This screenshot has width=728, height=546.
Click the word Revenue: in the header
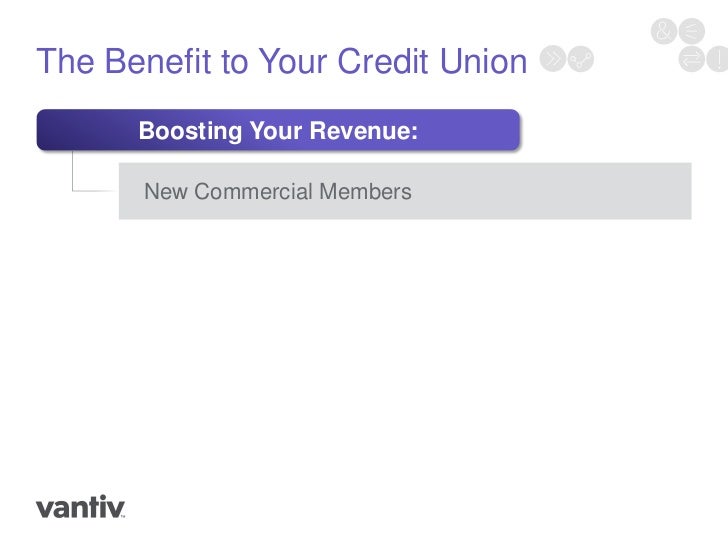click(364, 130)
